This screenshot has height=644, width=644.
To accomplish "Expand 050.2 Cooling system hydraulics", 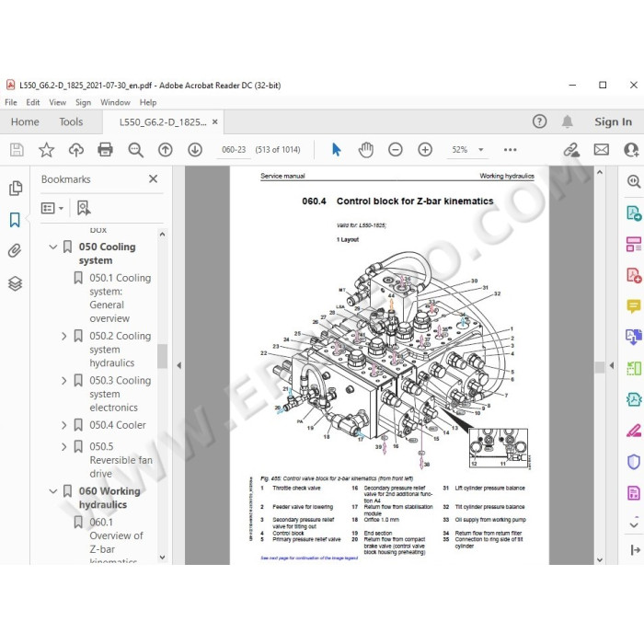I will click(64, 336).
